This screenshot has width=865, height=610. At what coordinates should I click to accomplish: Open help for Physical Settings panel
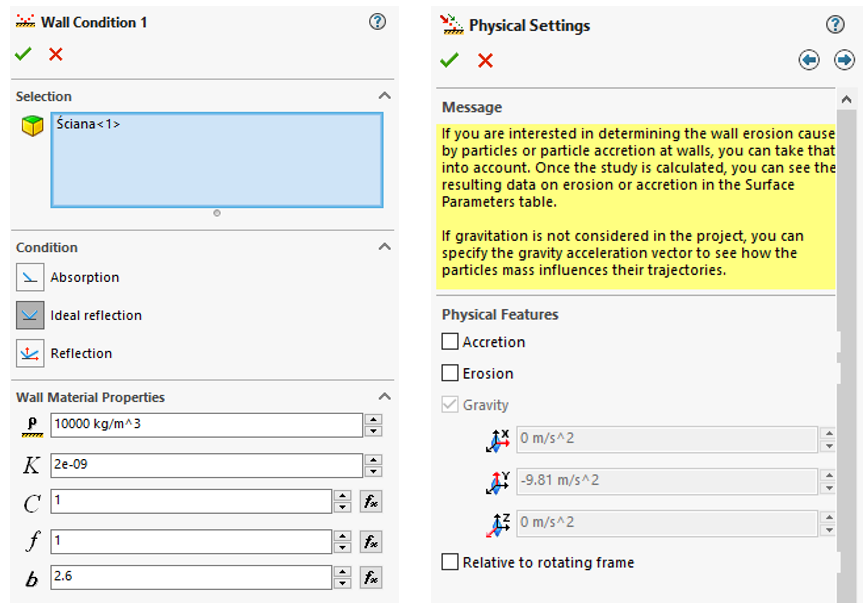[835, 25]
